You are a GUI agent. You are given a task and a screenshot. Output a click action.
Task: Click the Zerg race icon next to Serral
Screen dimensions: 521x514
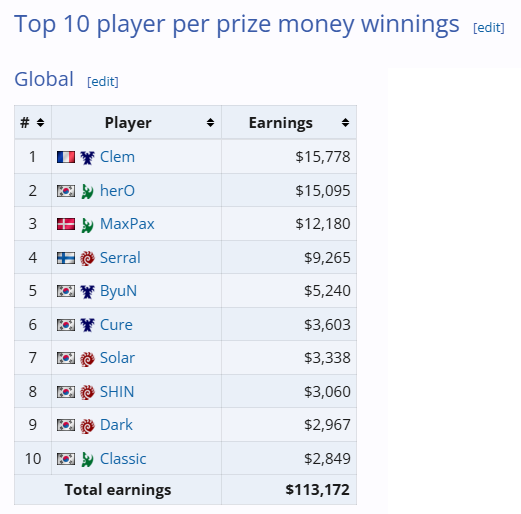(87, 258)
